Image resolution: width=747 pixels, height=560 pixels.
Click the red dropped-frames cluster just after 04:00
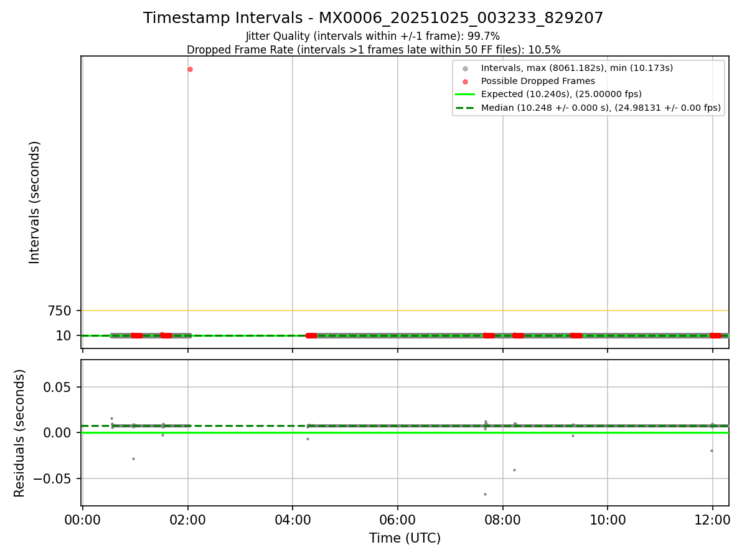(x=311, y=335)
